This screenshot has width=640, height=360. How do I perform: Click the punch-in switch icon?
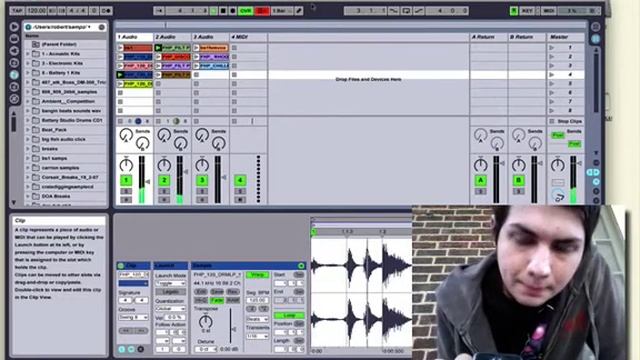[393, 11]
